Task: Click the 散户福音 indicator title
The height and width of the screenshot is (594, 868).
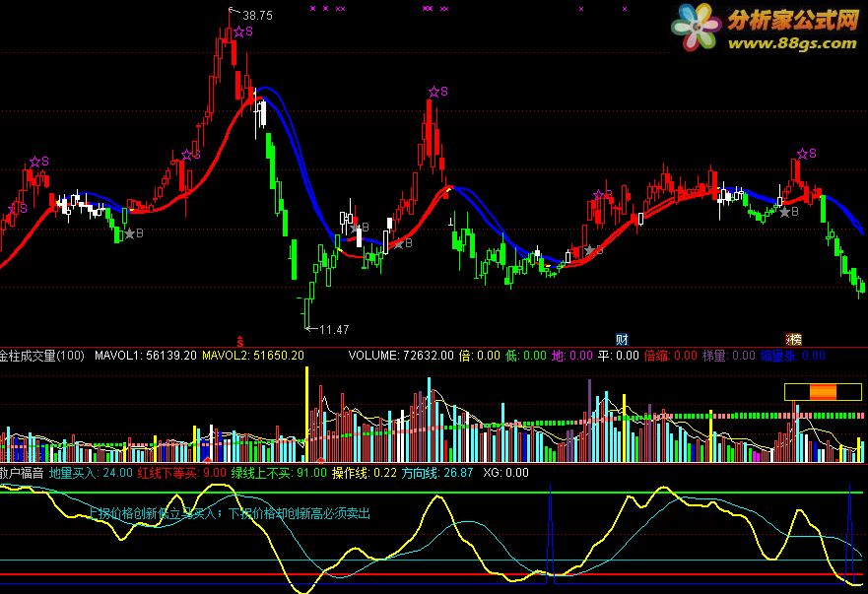Action: (x=22, y=473)
